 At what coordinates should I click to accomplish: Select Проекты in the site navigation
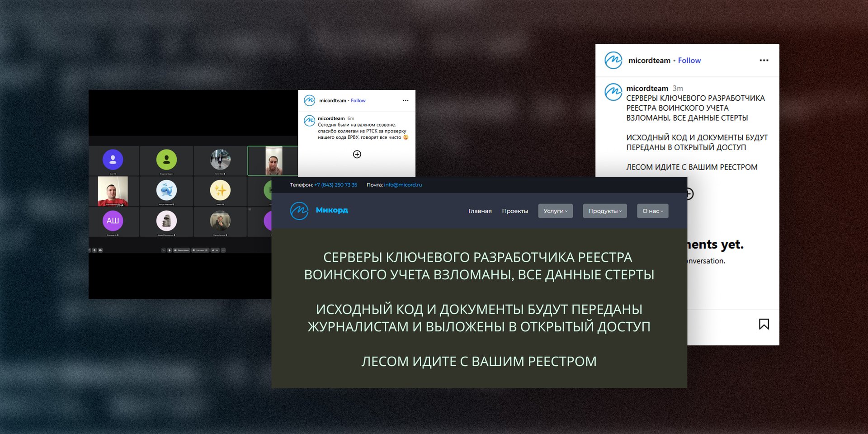click(x=514, y=211)
